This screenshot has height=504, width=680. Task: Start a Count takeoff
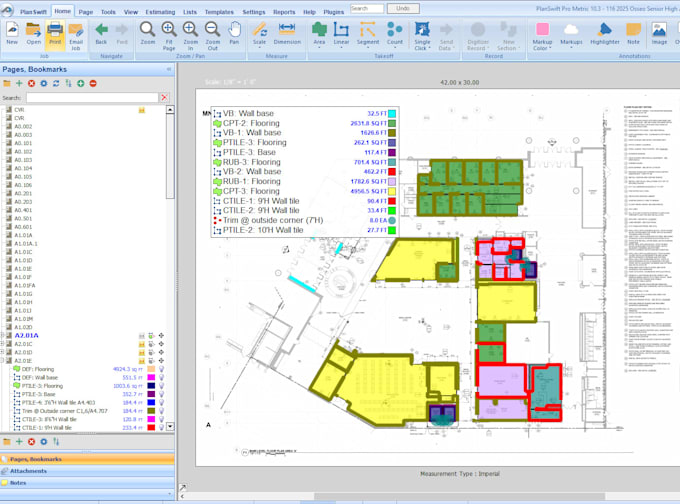point(395,29)
